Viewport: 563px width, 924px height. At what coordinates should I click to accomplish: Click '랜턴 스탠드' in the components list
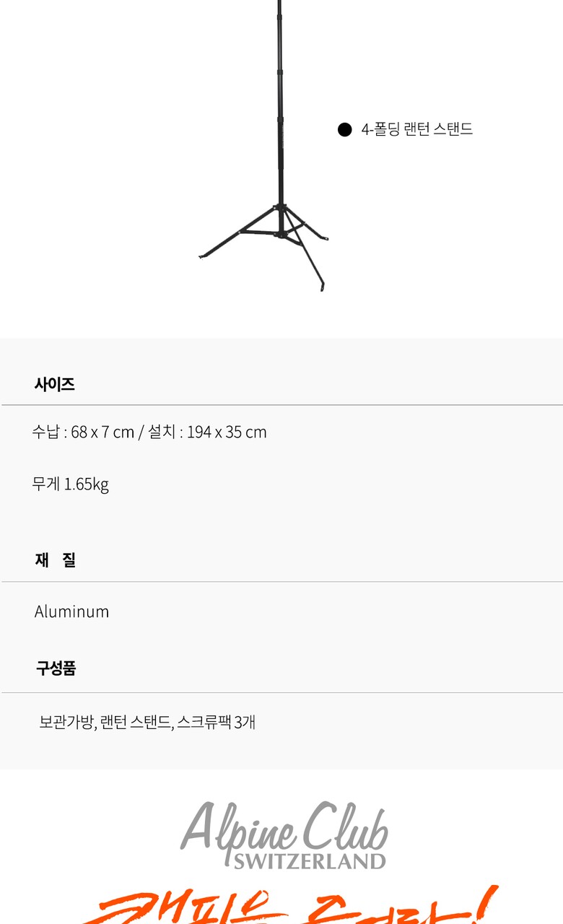[136, 722]
